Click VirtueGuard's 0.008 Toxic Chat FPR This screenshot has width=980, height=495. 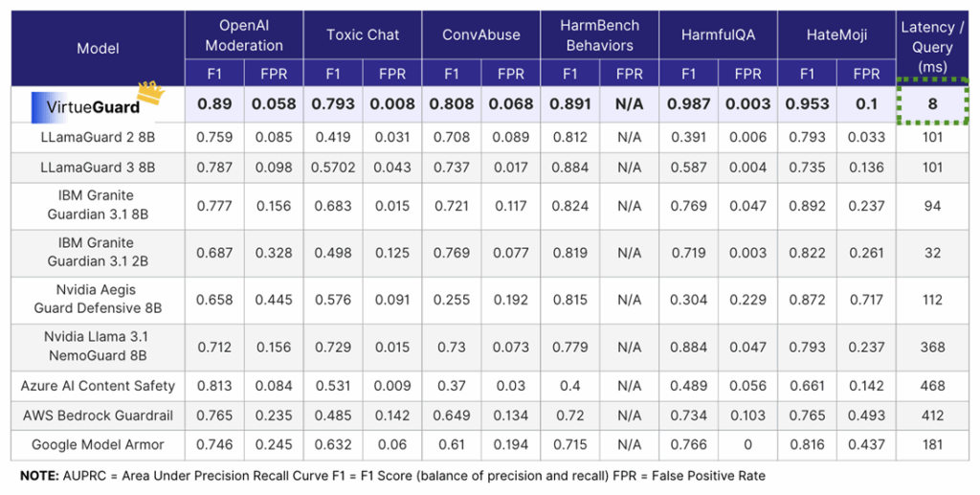click(x=392, y=104)
